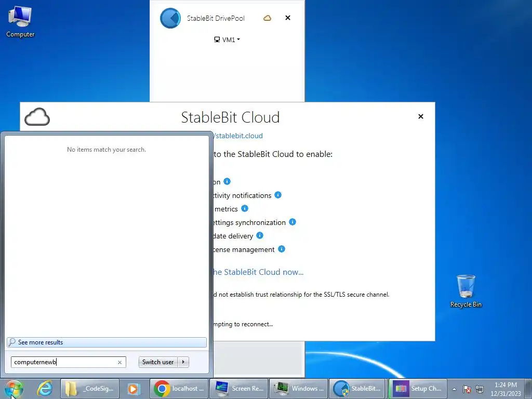Open Action Center flag tray icon
Viewport: 532px width, 399px height.
[467, 389]
